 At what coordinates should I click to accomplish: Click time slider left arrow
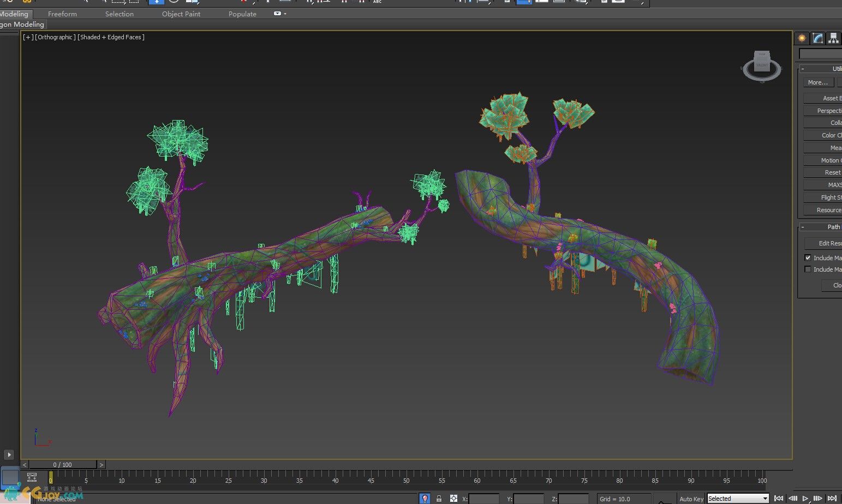point(25,465)
